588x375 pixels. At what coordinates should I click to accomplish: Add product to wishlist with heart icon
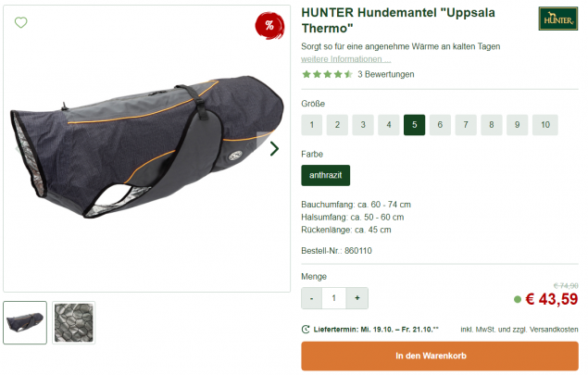pos(21,22)
